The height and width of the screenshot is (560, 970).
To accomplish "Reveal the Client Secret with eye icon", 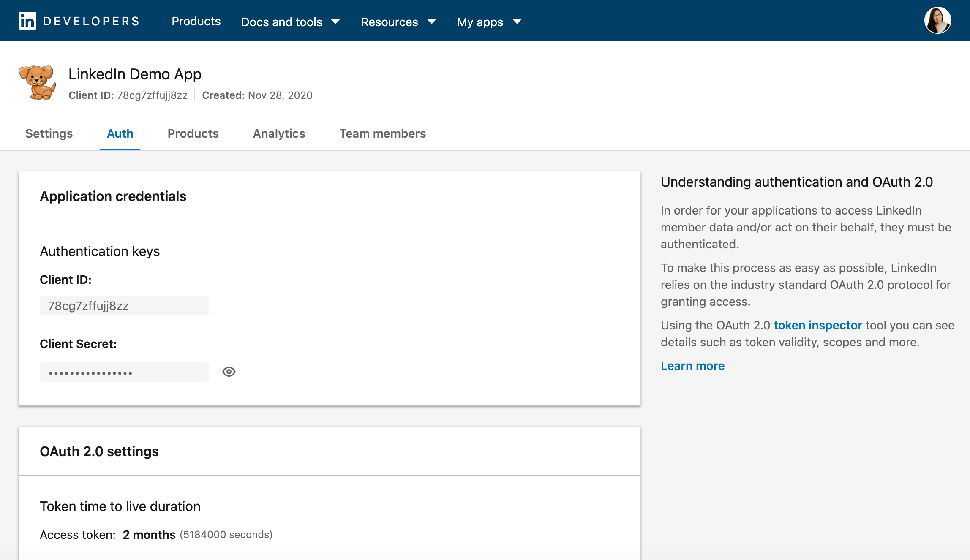I will tap(229, 372).
